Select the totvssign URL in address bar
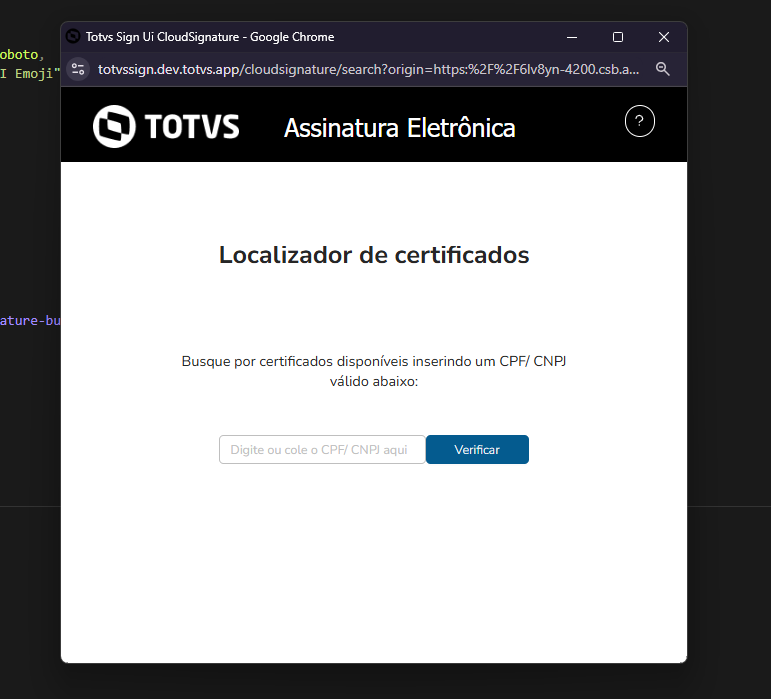771x699 pixels. 368,69
